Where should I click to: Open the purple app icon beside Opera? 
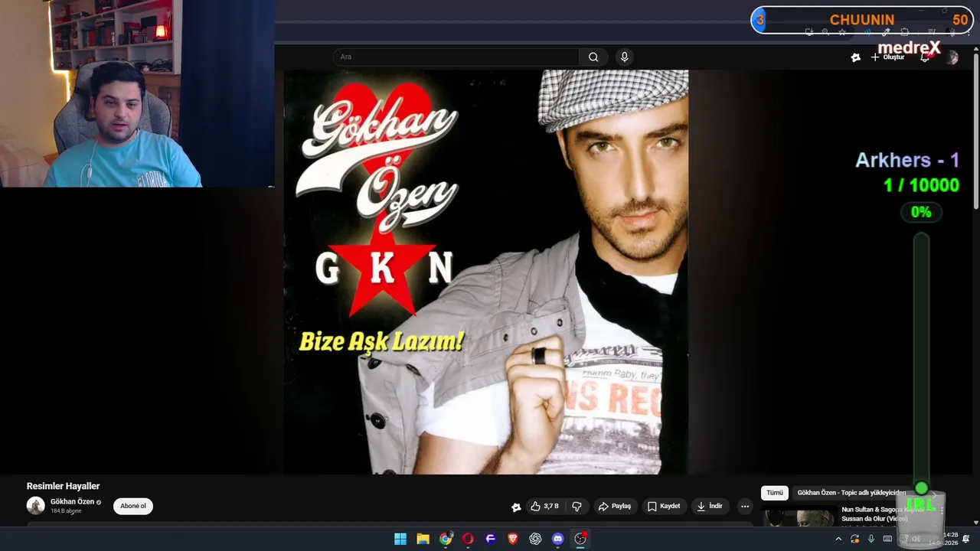pyautogui.click(x=491, y=539)
